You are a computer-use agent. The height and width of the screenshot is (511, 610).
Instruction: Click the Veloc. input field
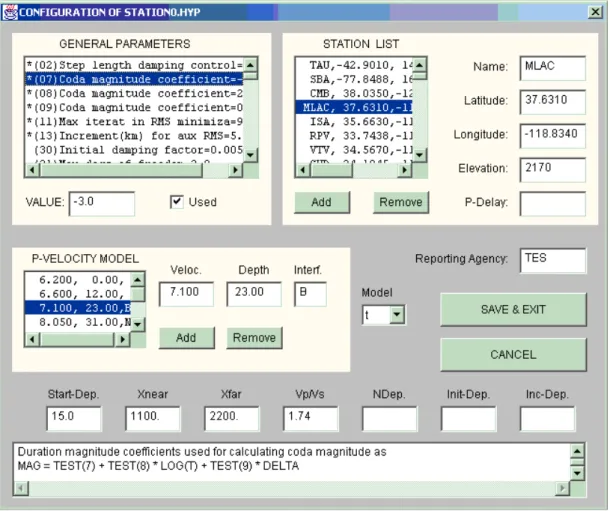(186, 294)
